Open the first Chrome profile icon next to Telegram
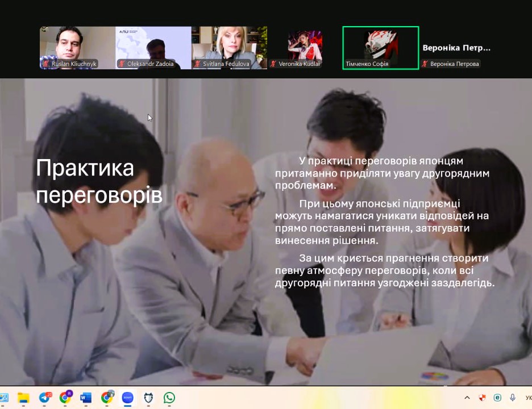532x409 pixels. point(65,398)
